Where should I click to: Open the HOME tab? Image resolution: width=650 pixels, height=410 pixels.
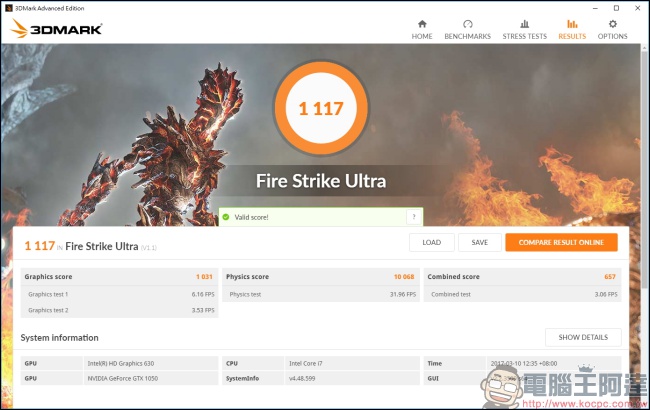[422, 30]
